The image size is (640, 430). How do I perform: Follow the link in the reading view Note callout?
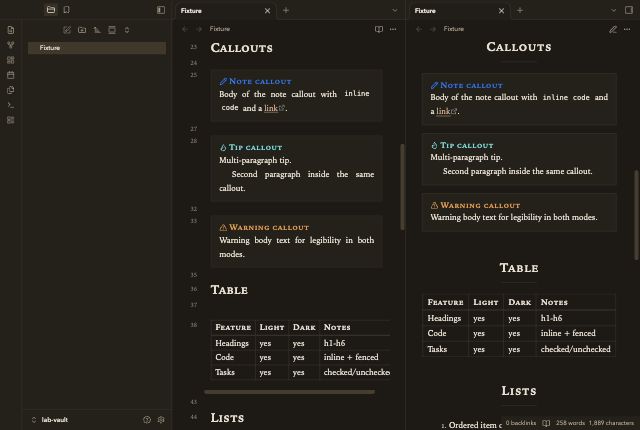443,111
